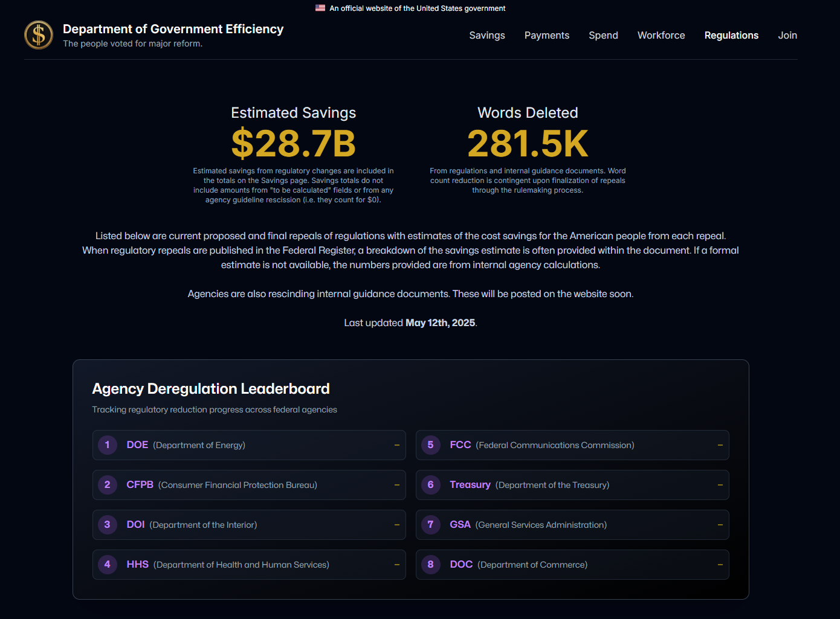Click the 281.5K words deleted figure
This screenshot has width=840, height=619.
tap(528, 144)
